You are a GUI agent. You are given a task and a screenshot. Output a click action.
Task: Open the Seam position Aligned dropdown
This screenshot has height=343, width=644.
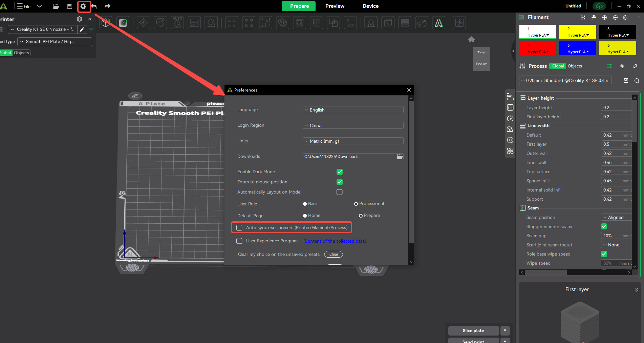616,217
